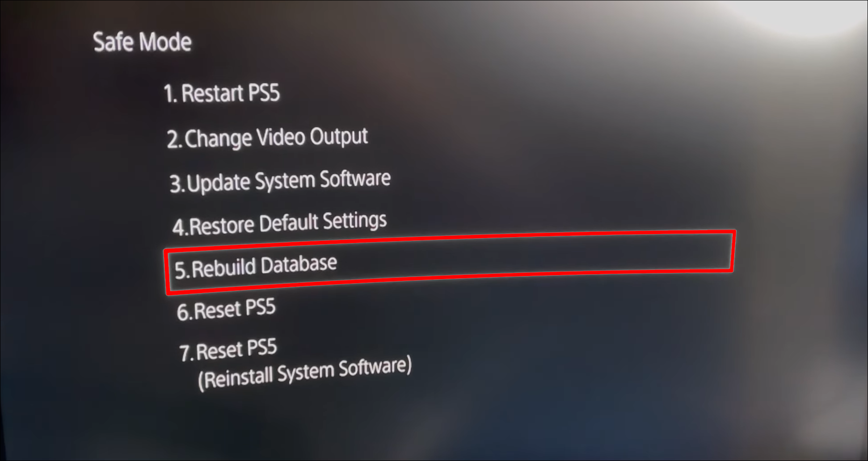Click the numeral 2 before Change Video
Image resolution: width=868 pixels, height=461 pixels.
coord(173,139)
